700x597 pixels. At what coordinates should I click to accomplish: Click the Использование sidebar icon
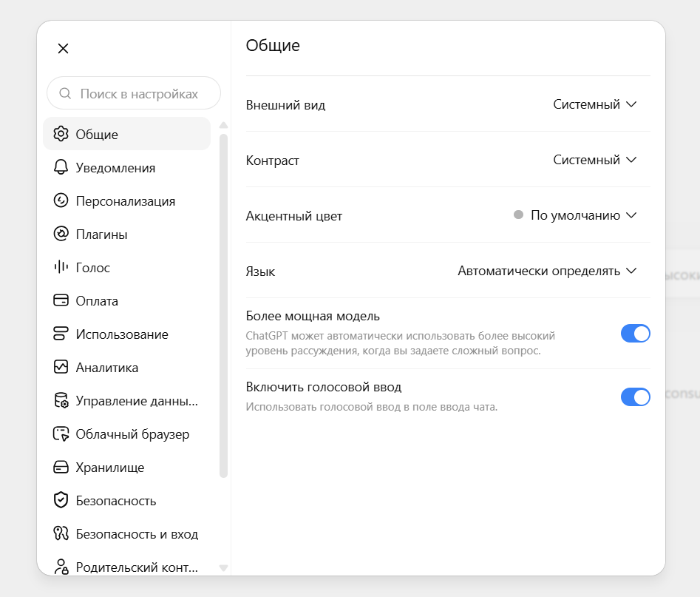(61, 334)
